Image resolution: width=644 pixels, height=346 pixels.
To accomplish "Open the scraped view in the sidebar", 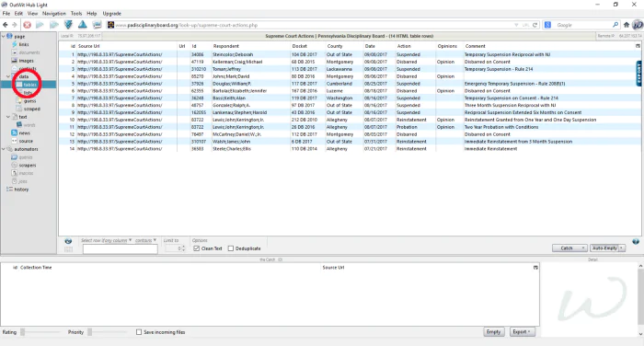I will [x=31, y=109].
